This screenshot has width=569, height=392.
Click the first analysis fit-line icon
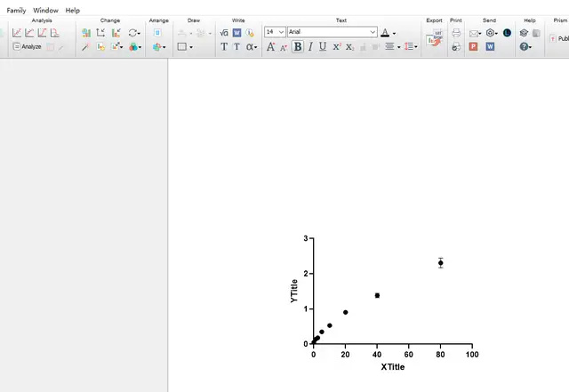point(17,33)
